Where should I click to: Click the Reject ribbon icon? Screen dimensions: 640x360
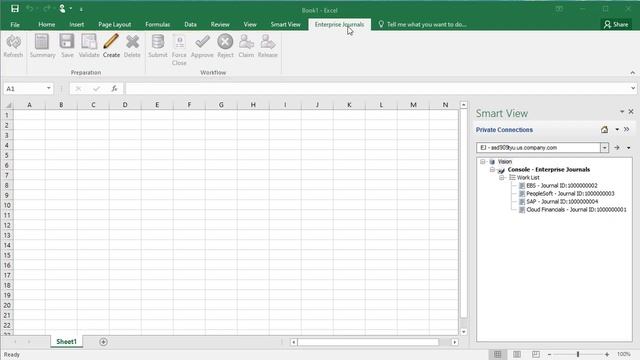coord(225,42)
